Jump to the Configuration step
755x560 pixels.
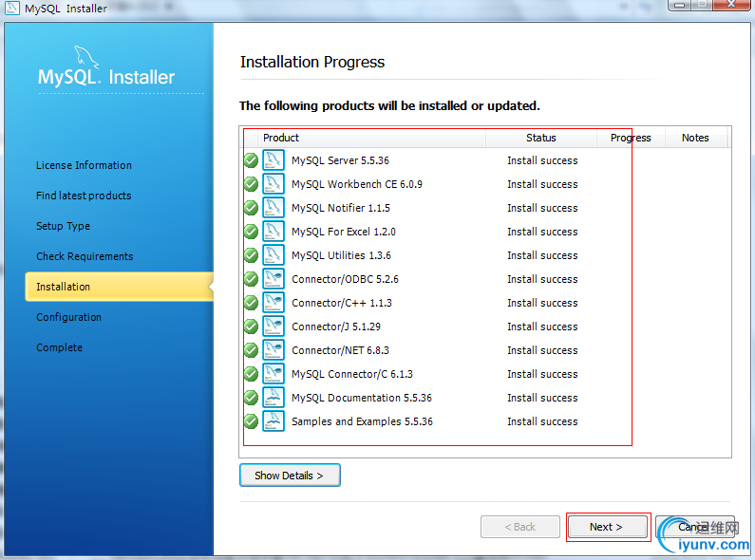pyautogui.click(x=69, y=317)
